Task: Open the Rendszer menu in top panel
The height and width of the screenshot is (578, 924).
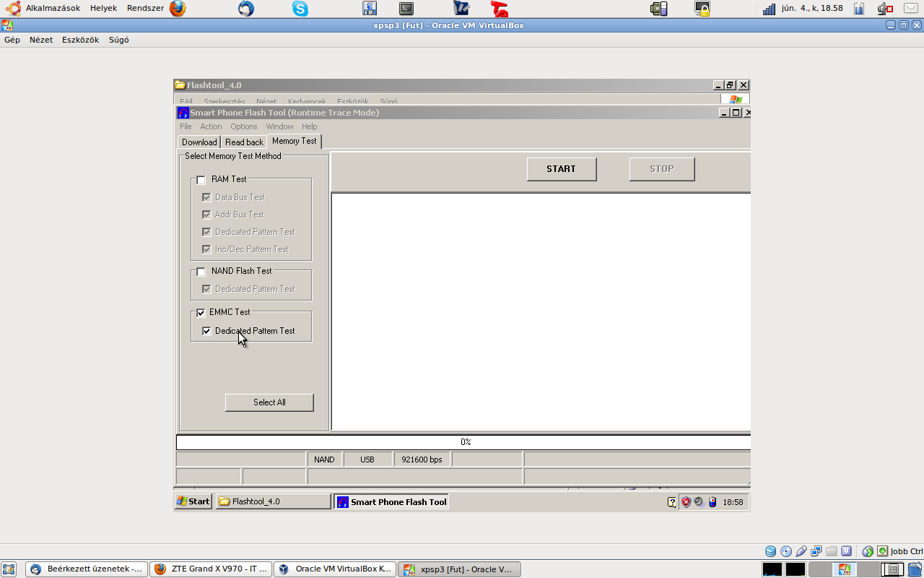Action: pos(145,9)
